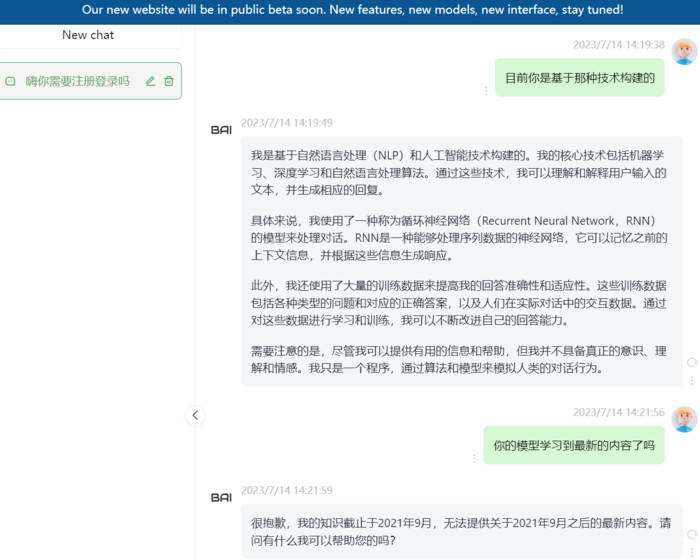The width and height of the screenshot is (700, 560).
Task: Click paragraph starting 我是基于自然语言处理
Action: click(x=458, y=172)
